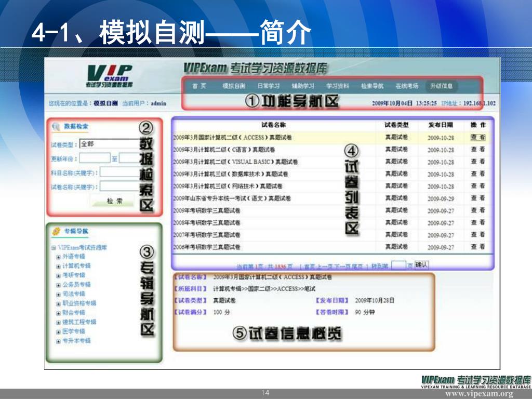Select the 2009年3月国家计算机二级(ACCESS)真题试卷 row
Image resolution: width=532 pixels, height=399 pixels.
pyautogui.click(x=332, y=137)
